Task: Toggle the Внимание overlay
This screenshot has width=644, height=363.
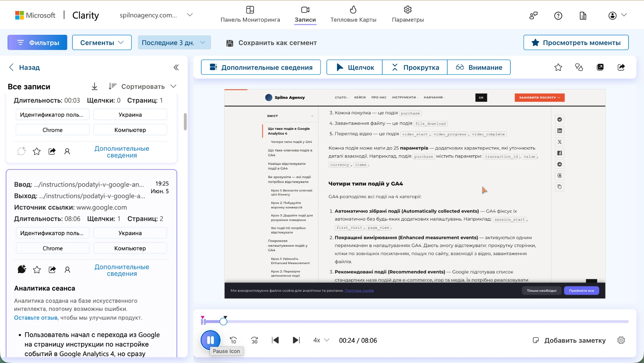Action: (x=479, y=67)
